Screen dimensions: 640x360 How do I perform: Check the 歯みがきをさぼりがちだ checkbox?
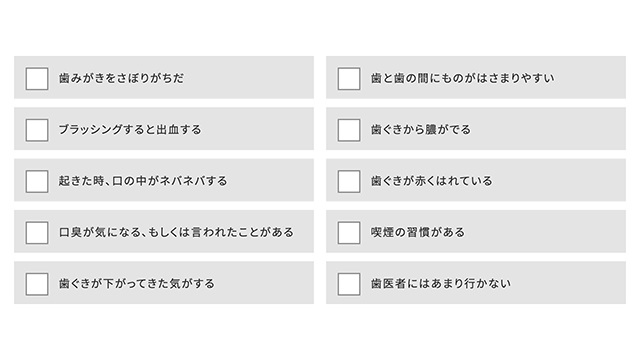click(37, 78)
